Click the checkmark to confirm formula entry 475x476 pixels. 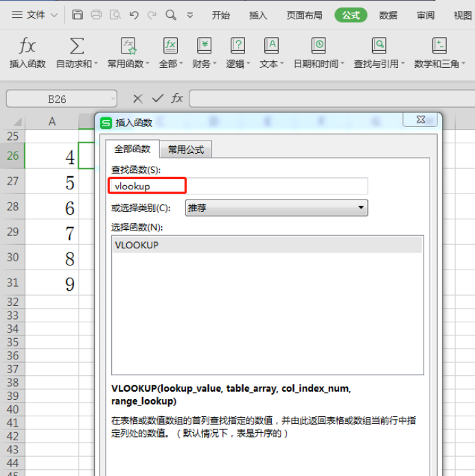158,99
